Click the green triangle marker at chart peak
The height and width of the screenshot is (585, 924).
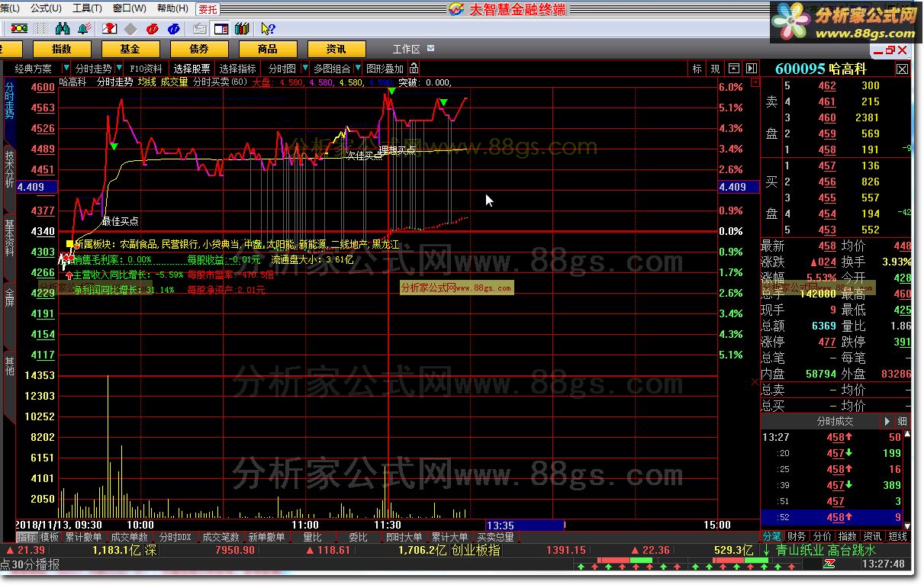click(x=391, y=92)
